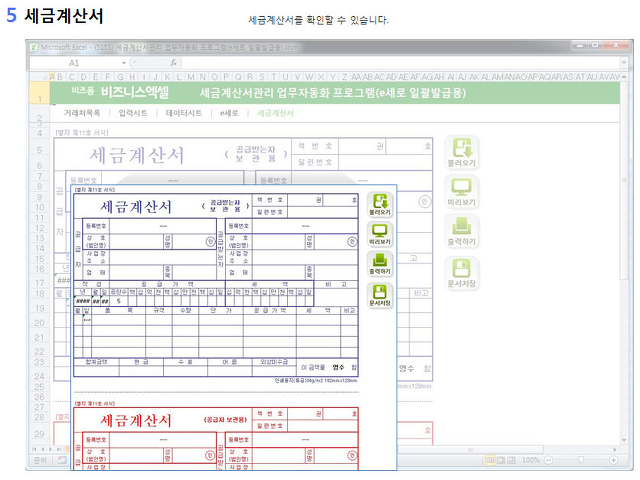Image resolution: width=640 pixels, height=480 pixels.
Task: Click the vertical scrollbar down arrow
Action: coord(624,440)
